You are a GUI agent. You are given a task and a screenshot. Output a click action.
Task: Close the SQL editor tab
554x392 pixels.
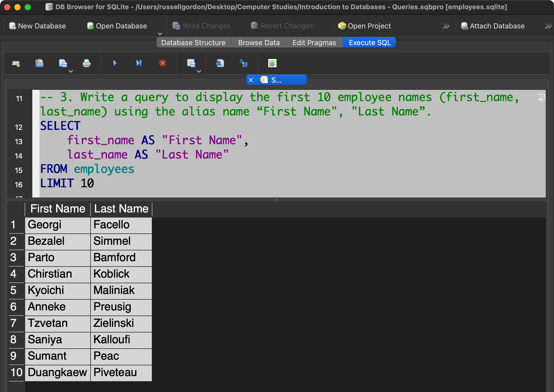click(251, 80)
